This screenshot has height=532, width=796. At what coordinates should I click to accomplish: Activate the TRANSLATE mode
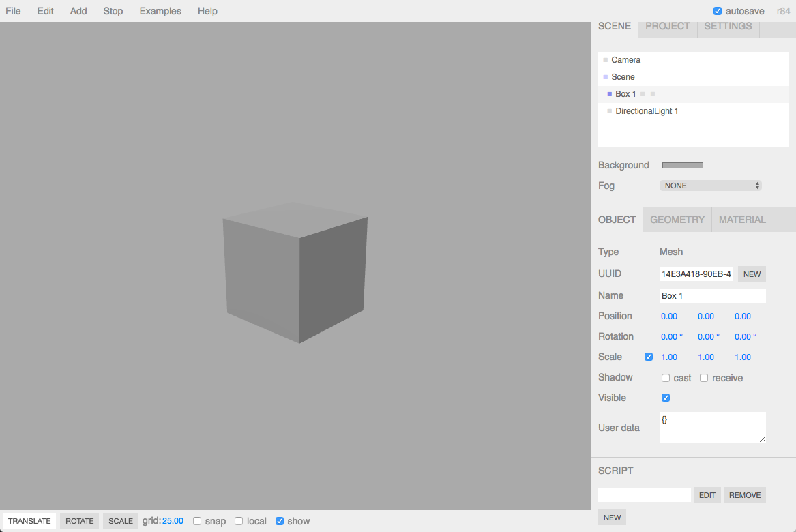pos(29,520)
